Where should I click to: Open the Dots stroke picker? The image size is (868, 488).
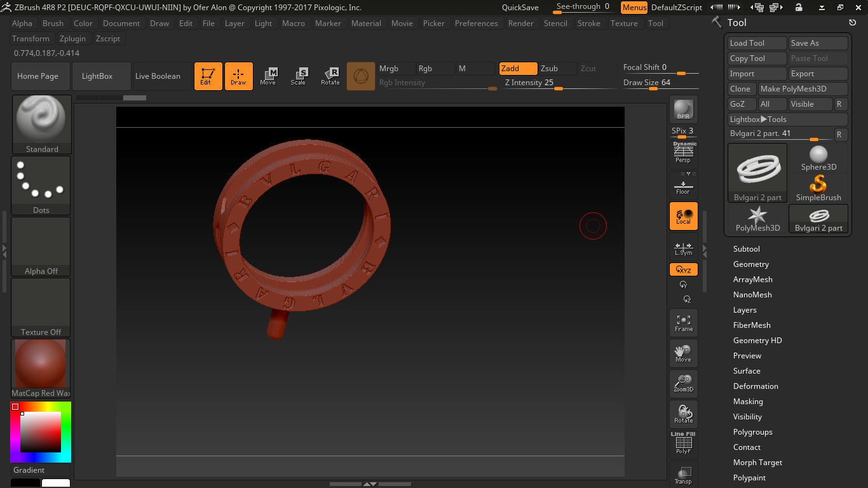[x=41, y=186]
